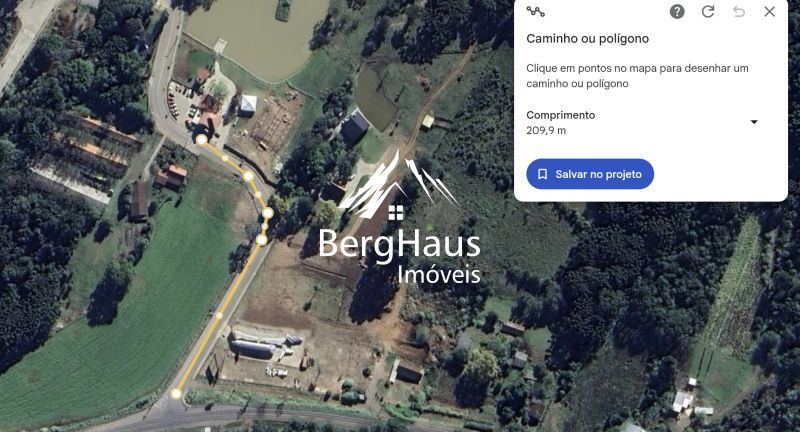The image size is (800, 432).
Task: Expand the Comprimento units dropdown arrow
Action: coord(754,122)
